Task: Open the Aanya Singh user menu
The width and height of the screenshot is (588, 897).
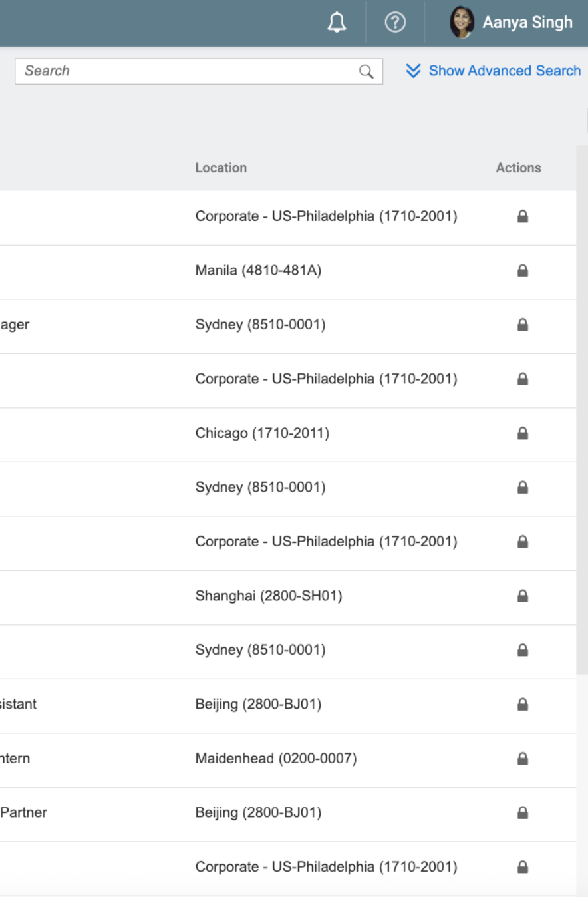Action: [527, 23]
